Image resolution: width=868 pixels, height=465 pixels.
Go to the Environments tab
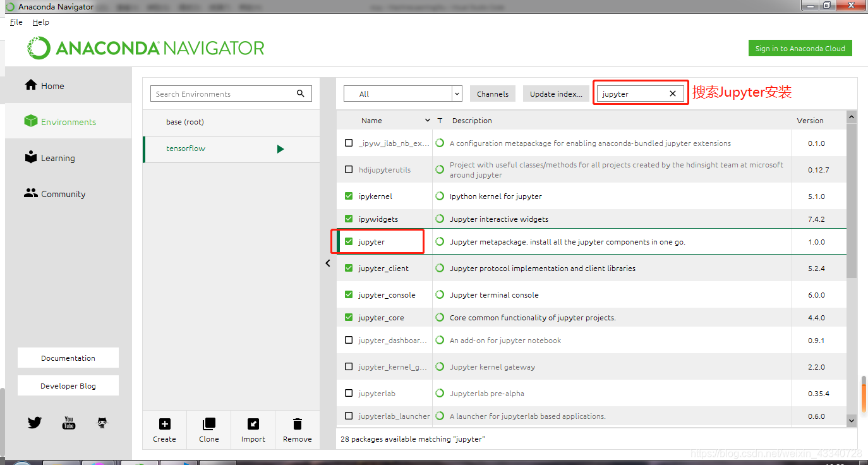68,122
